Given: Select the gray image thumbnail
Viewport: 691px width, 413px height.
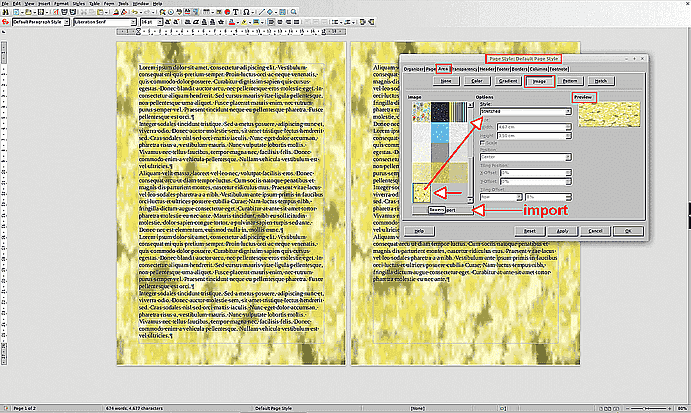Looking at the screenshot, I should coord(440,153).
